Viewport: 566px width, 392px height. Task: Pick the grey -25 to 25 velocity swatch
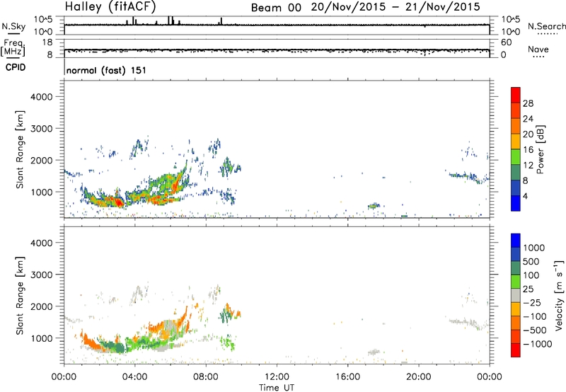[x=516, y=295]
